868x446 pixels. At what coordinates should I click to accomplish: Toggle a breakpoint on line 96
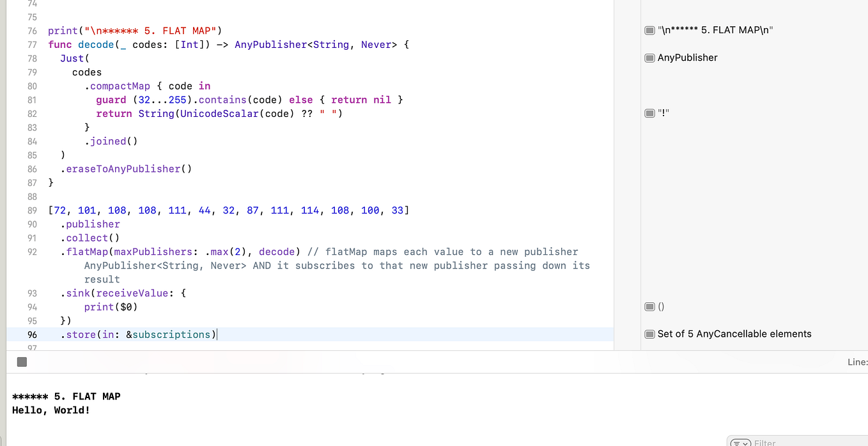pos(32,334)
